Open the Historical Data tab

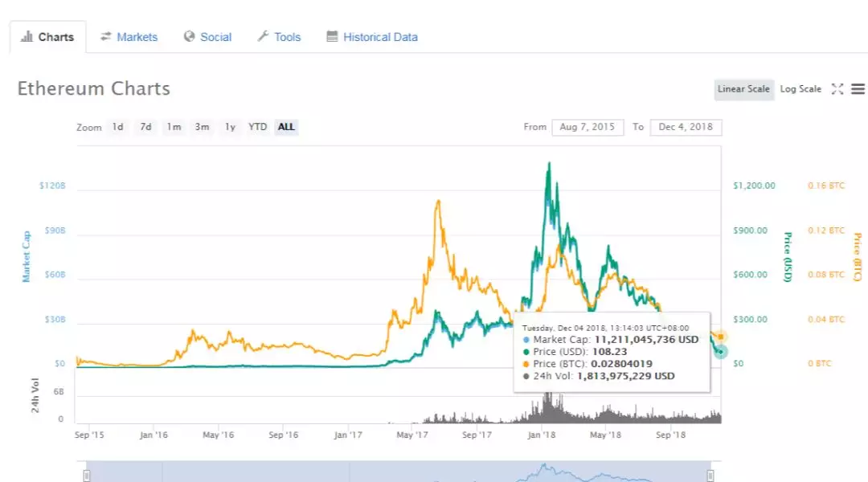coord(372,37)
